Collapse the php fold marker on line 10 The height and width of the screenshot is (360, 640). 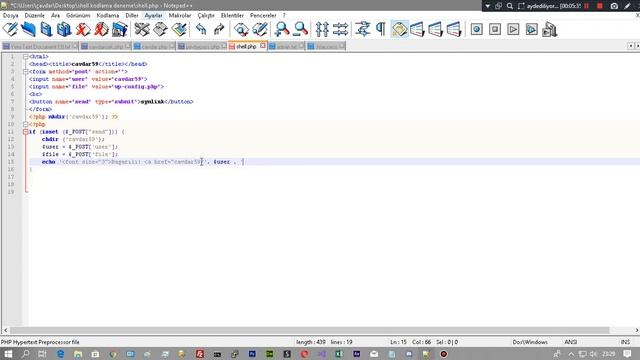[25, 124]
